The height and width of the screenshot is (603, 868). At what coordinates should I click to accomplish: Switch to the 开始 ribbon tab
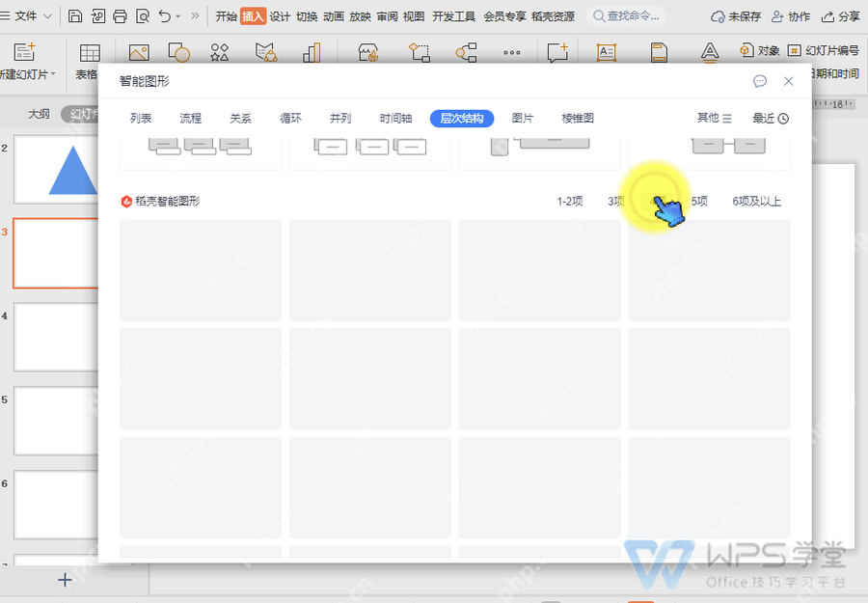point(227,16)
